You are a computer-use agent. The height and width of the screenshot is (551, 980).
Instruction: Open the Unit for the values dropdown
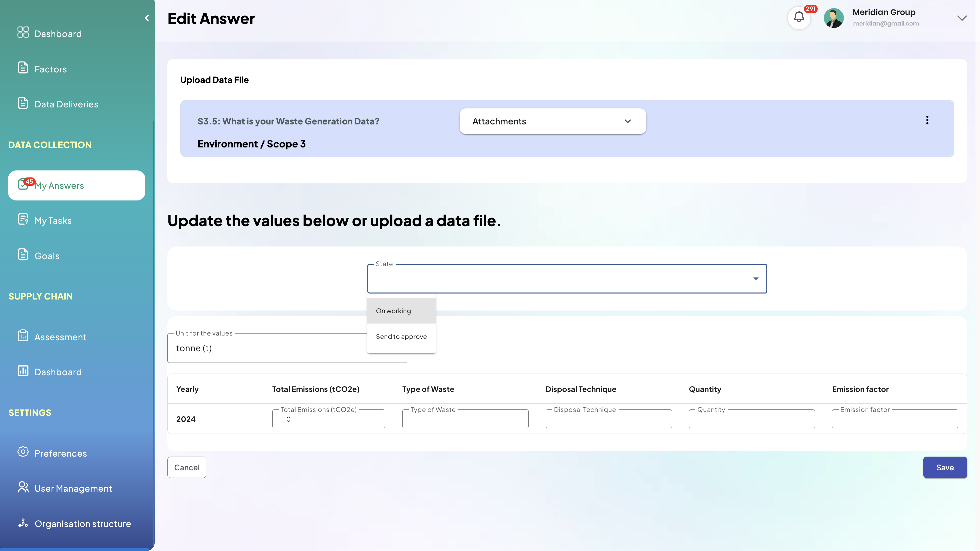pos(287,348)
